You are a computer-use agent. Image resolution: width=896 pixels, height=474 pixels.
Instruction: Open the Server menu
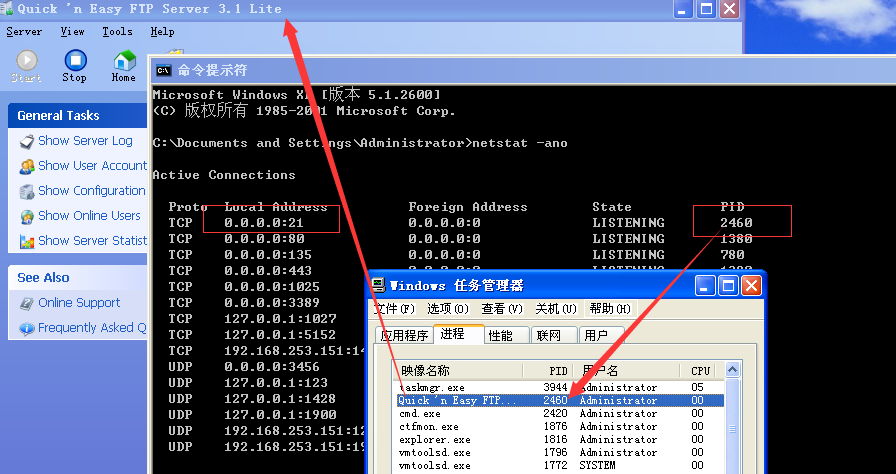coord(24,32)
